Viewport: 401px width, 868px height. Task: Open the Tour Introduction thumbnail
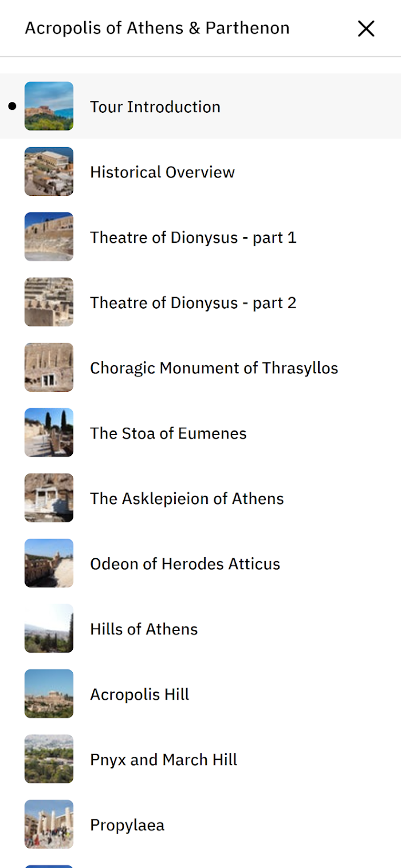(x=49, y=106)
